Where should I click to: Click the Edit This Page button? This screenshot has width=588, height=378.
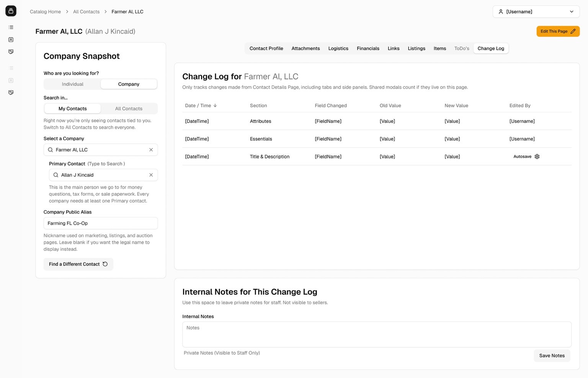click(558, 31)
